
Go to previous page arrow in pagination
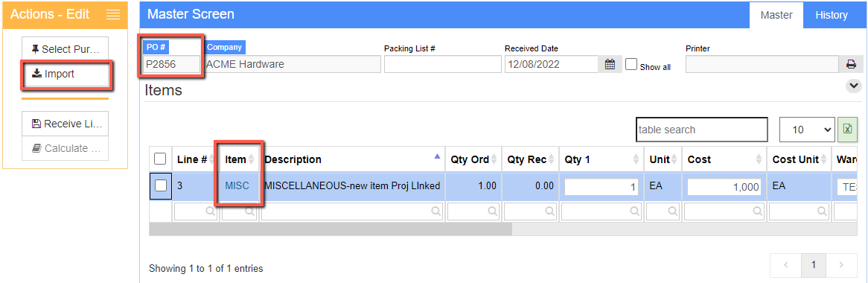coord(785,265)
